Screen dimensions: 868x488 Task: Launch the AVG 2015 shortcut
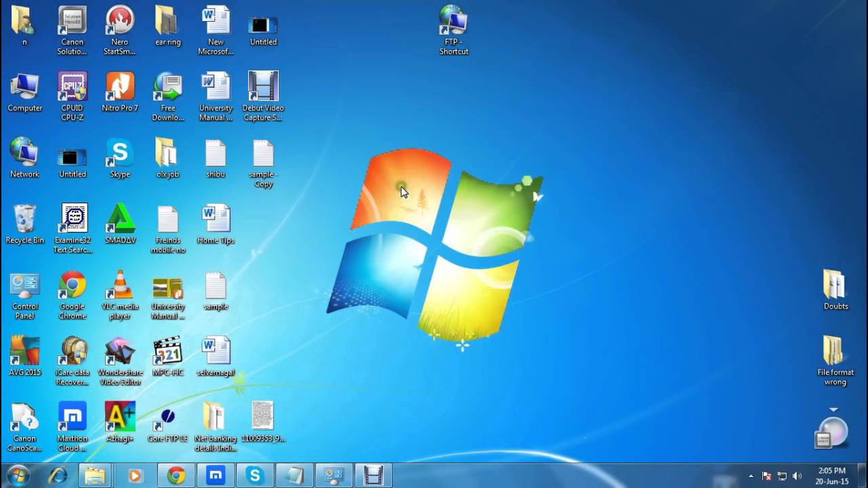(x=24, y=357)
